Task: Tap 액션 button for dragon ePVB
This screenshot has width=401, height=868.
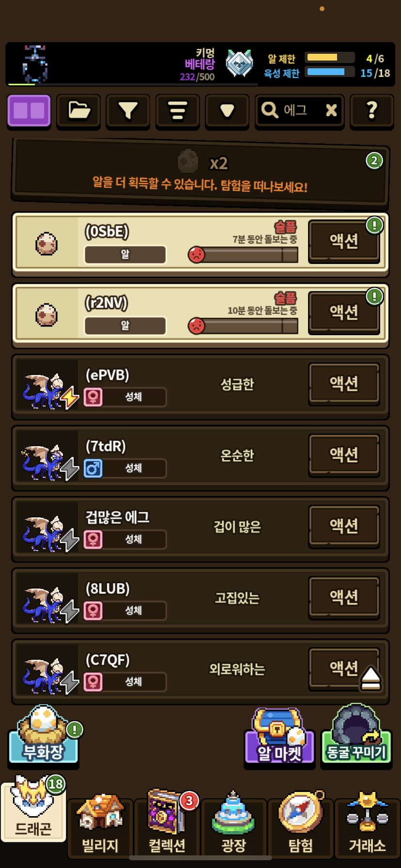Action: (344, 383)
